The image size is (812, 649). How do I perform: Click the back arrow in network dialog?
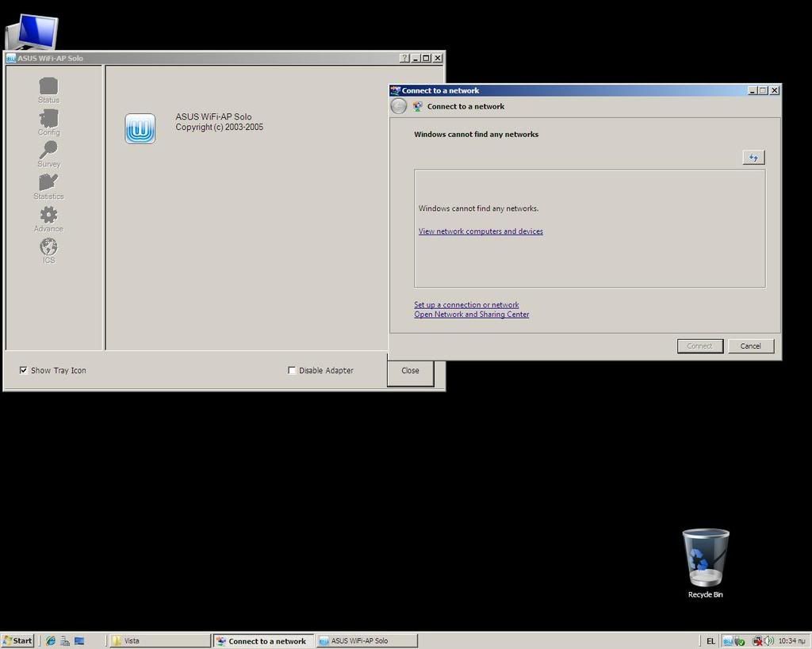tap(399, 106)
